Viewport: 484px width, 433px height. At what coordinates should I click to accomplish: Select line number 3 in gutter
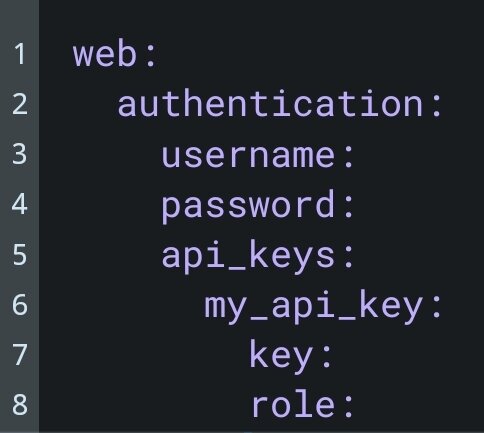click(x=20, y=154)
